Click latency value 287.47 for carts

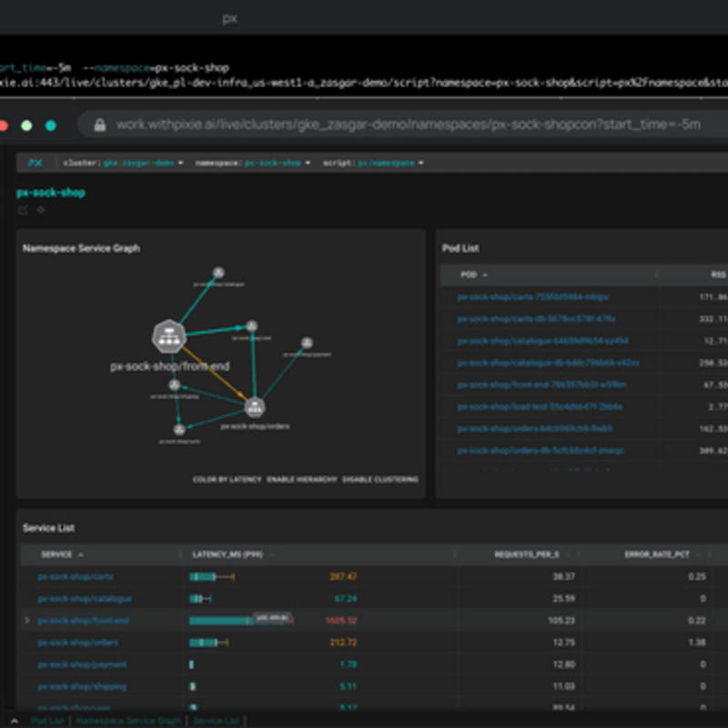(x=343, y=577)
